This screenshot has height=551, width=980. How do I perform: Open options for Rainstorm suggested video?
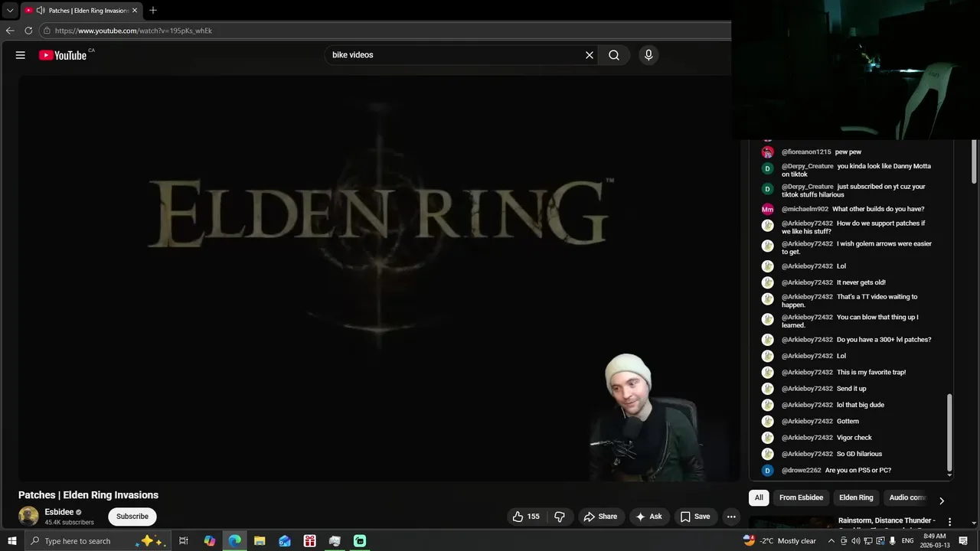pos(950,522)
